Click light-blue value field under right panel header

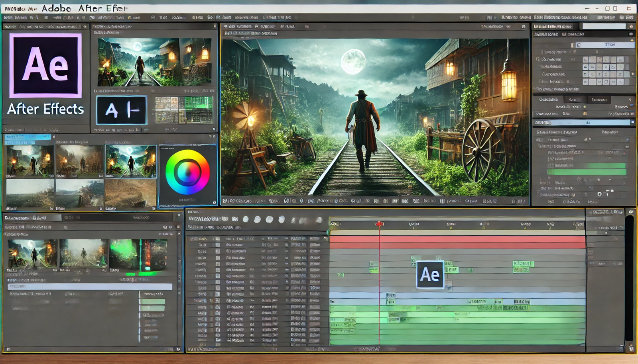605,45
